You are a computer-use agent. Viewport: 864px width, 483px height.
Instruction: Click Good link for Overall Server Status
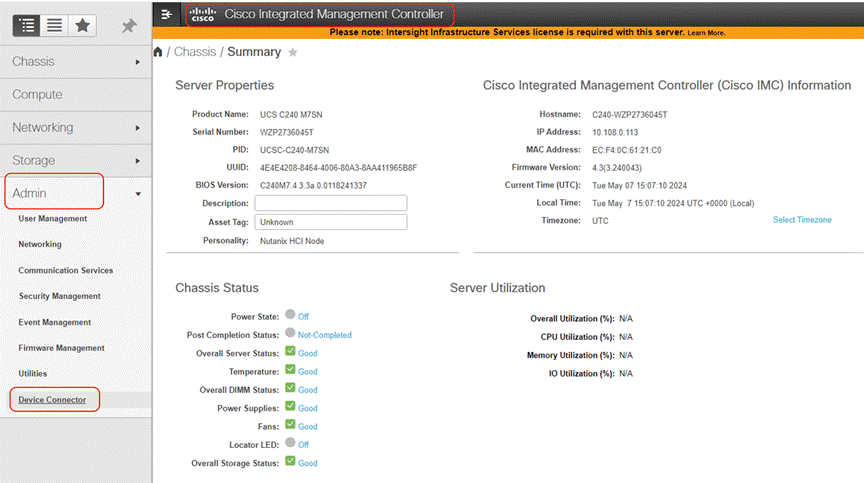(307, 354)
